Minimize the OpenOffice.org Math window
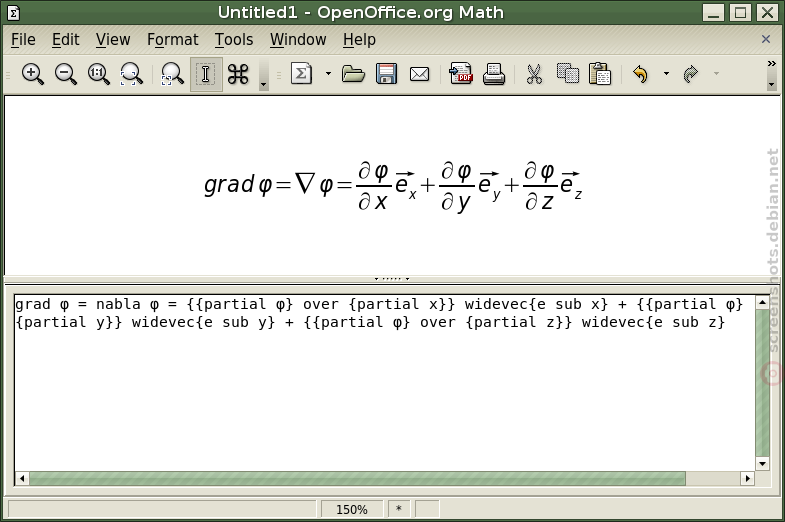Screen dimensions: 785x522 point(713,12)
